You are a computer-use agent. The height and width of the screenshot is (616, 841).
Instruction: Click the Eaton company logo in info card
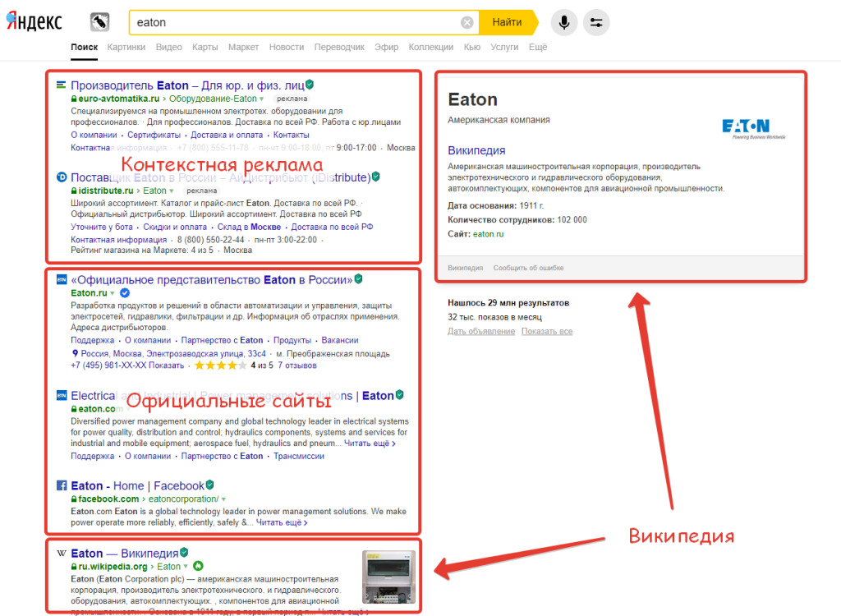tap(753, 129)
